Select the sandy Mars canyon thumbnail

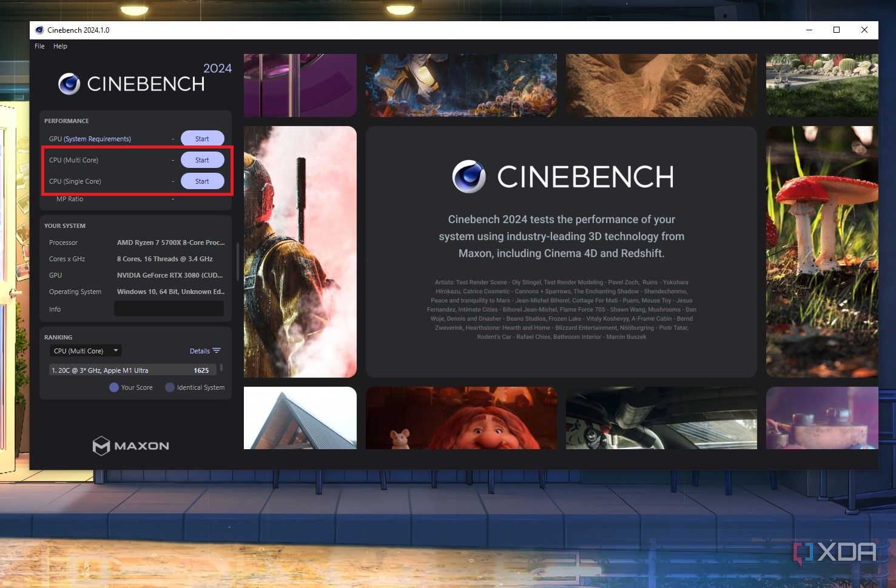[661, 85]
